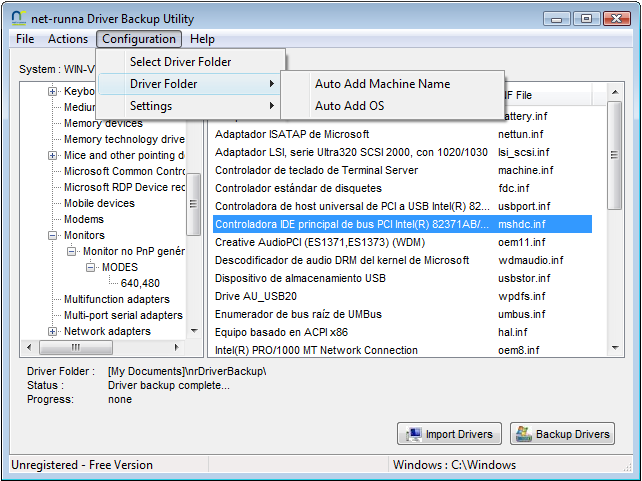Open the File menu
Screen dimensions: 642x481
click(25, 39)
